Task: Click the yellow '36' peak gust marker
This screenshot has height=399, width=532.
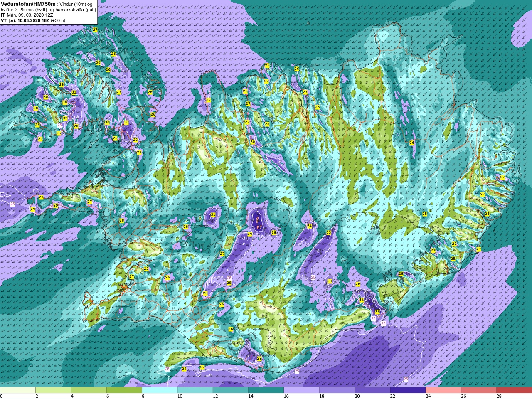Action: coord(377,312)
